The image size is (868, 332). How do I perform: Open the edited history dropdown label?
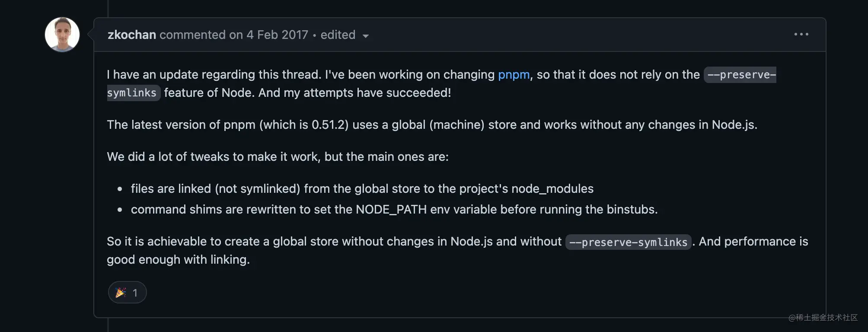click(x=338, y=35)
